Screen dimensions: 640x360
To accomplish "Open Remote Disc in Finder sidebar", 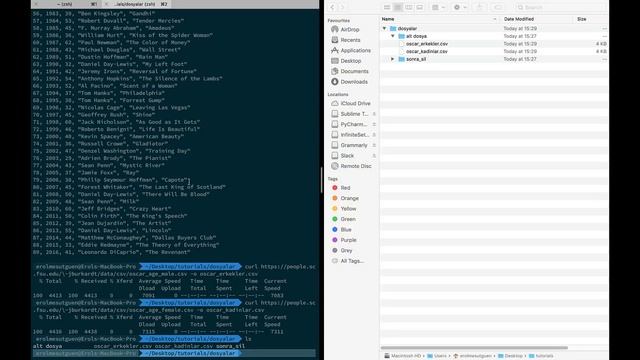I will click(x=351, y=166).
